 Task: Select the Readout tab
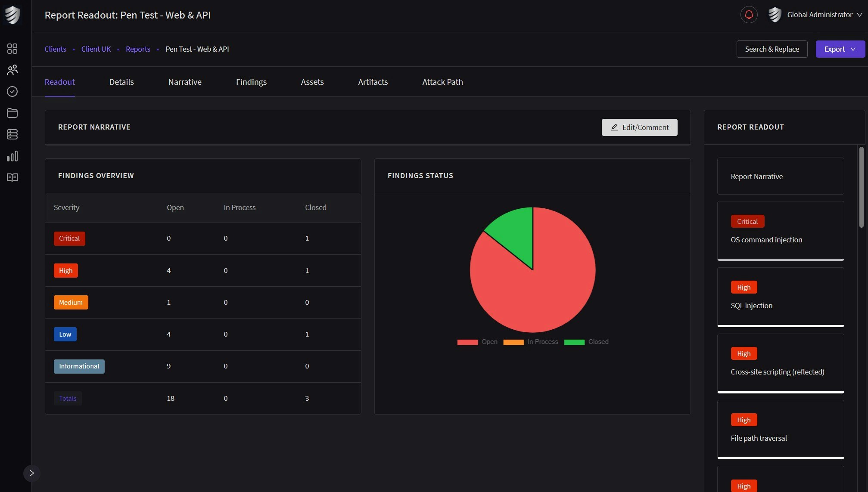[x=60, y=82]
